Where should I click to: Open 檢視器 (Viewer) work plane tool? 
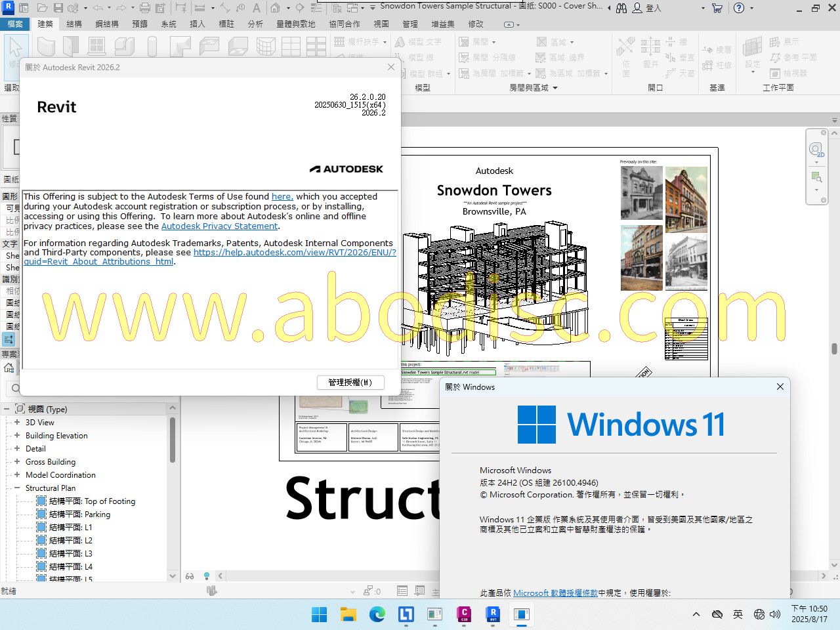click(789, 73)
